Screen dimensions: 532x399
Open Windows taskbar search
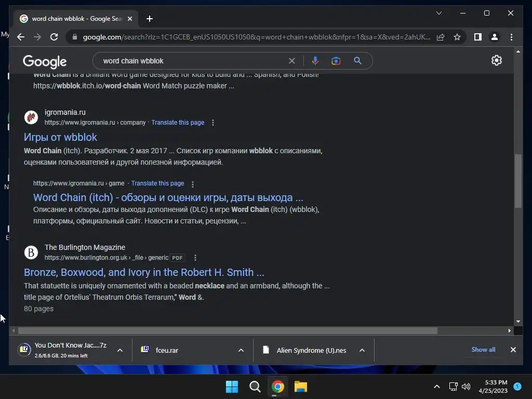(x=255, y=387)
